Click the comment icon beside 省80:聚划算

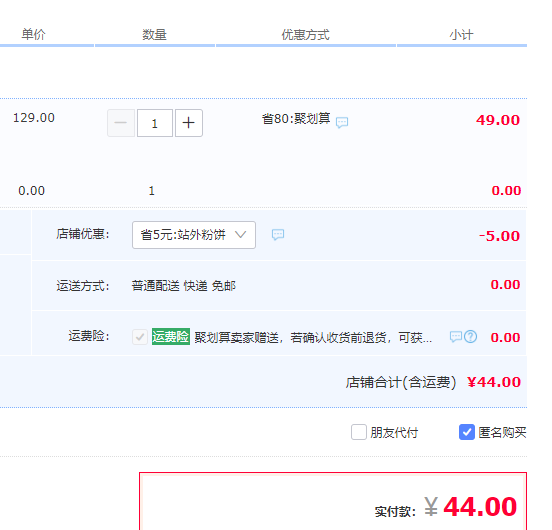[342, 122]
